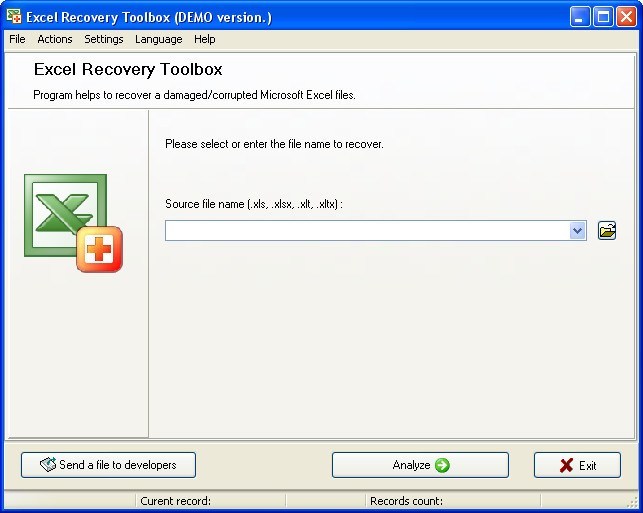
Task: Open the Help menu
Action: tap(205, 39)
